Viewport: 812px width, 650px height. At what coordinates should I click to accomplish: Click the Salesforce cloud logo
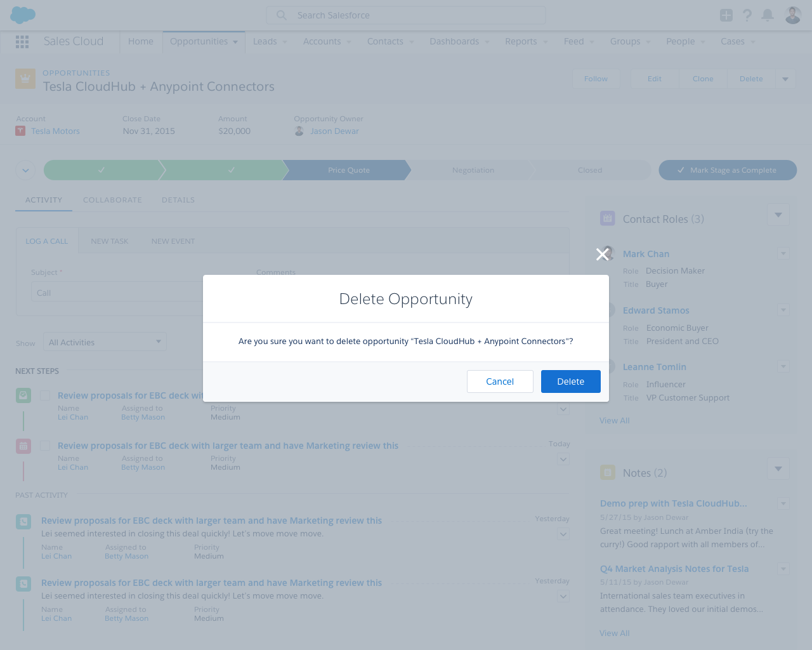click(23, 14)
